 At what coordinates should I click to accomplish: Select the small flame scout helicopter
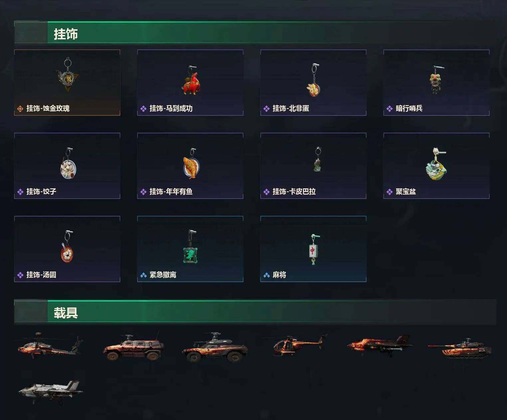(x=298, y=345)
